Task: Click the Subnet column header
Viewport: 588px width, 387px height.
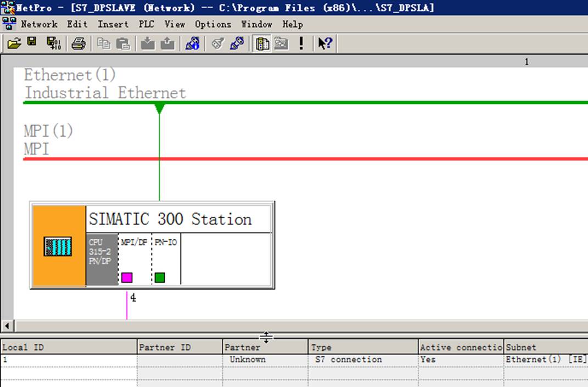Action: point(546,347)
